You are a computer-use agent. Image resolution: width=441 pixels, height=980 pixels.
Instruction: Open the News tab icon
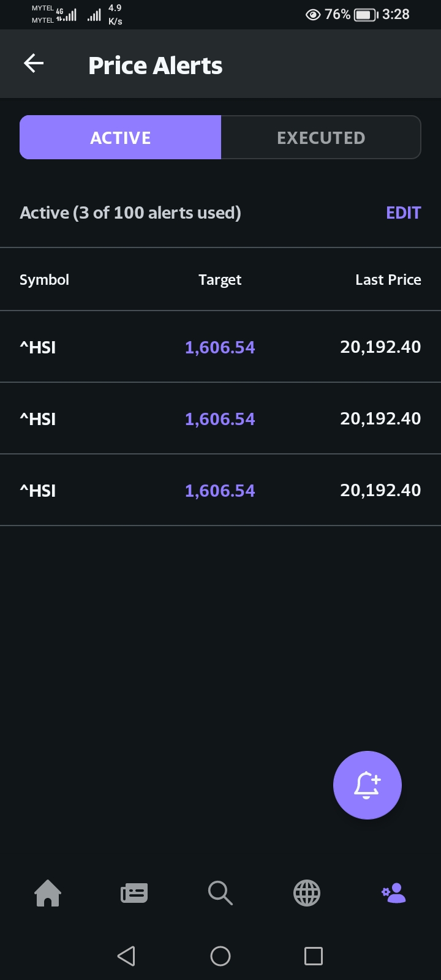(x=134, y=892)
